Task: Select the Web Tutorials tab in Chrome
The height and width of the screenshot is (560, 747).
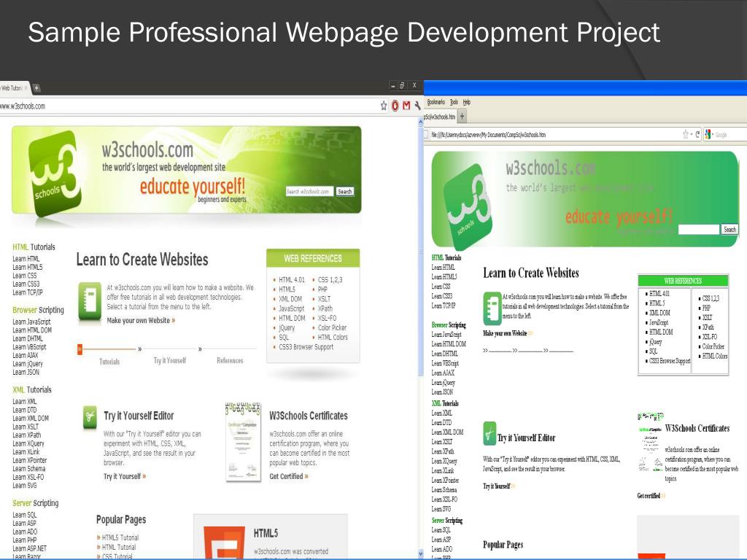Action: [13, 88]
